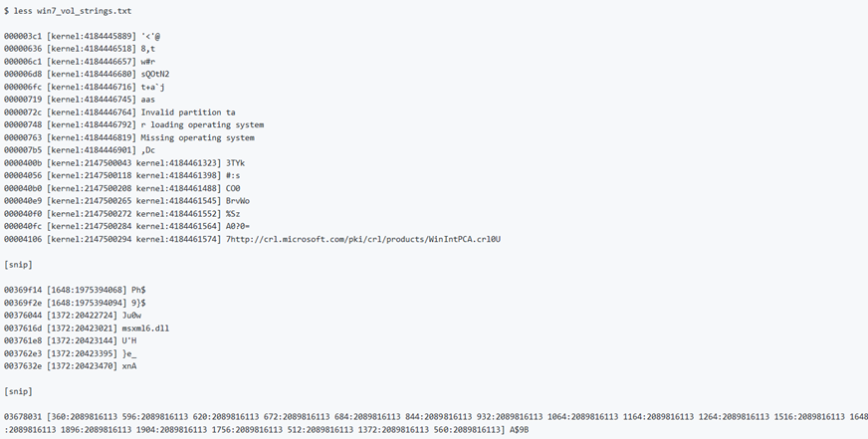Click offset 03678031 at bottom

pos(23,417)
